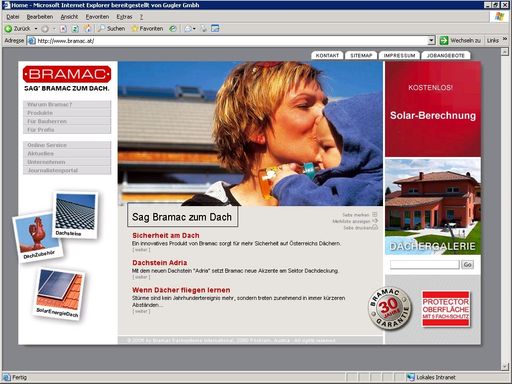
Task: Switch to the SITEMAP tab
Action: coord(361,55)
